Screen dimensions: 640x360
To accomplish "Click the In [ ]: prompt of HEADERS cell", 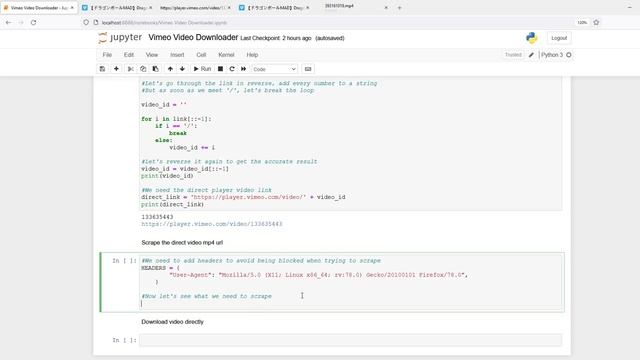I will tap(124, 260).
